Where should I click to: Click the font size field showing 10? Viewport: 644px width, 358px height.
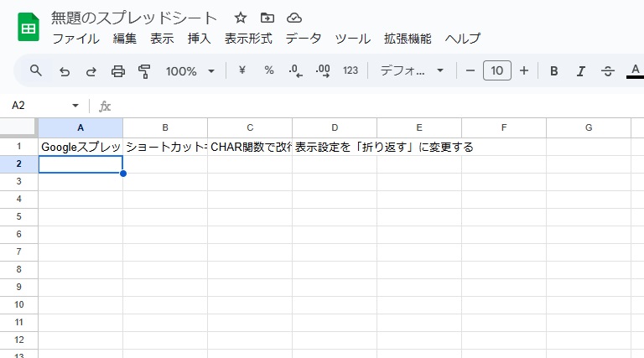point(497,70)
